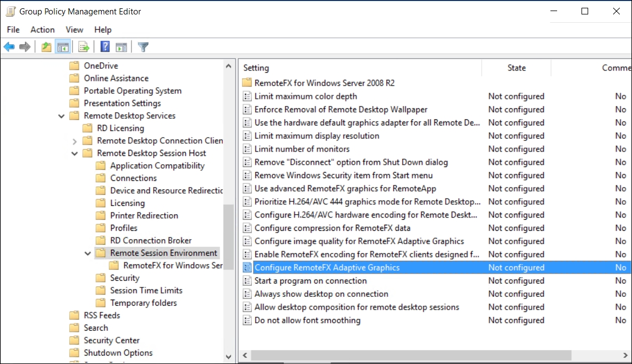632x364 pixels.
Task: Sort by the State column header
Action: [516, 68]
